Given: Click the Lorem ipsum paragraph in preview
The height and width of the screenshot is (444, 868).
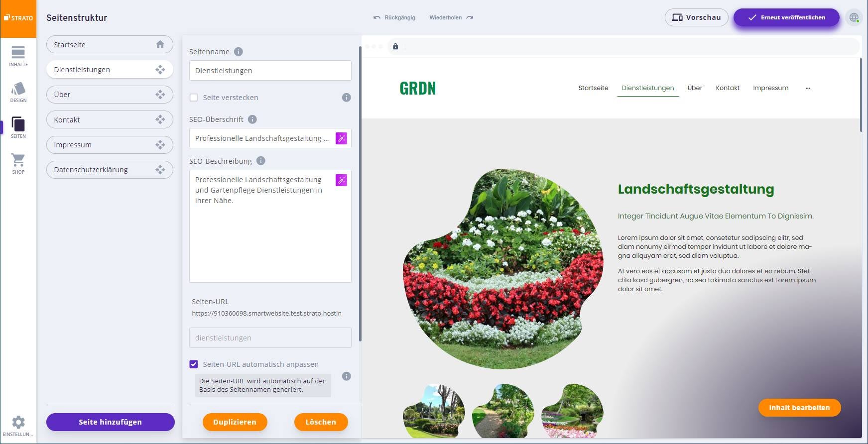Looking at the screenshot, I should click(715, 247).
